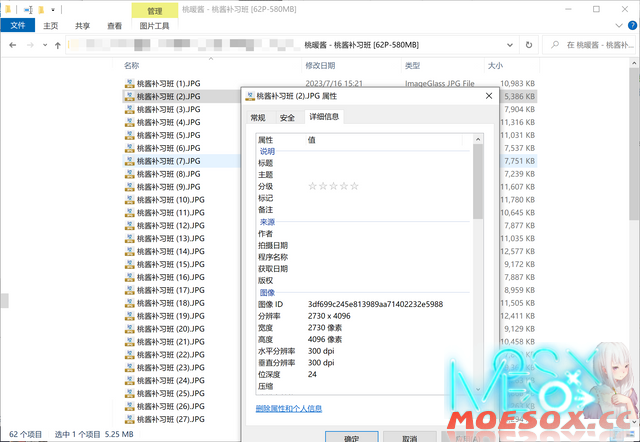Click file icon of 桃酱补习班 (5).JPG
This screenshot has height=442, width=640.
click(129, 135)
